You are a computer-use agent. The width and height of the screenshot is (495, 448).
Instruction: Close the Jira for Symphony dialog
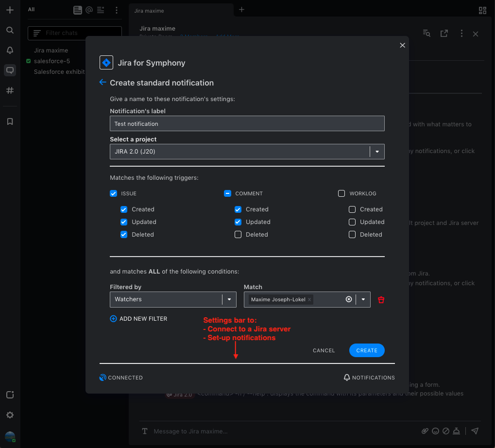403,45
